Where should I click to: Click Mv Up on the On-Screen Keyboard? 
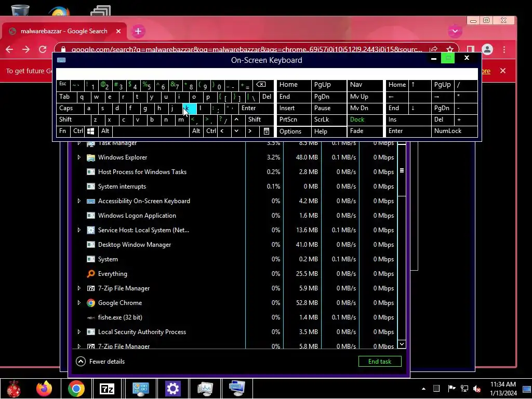[365, 97]
